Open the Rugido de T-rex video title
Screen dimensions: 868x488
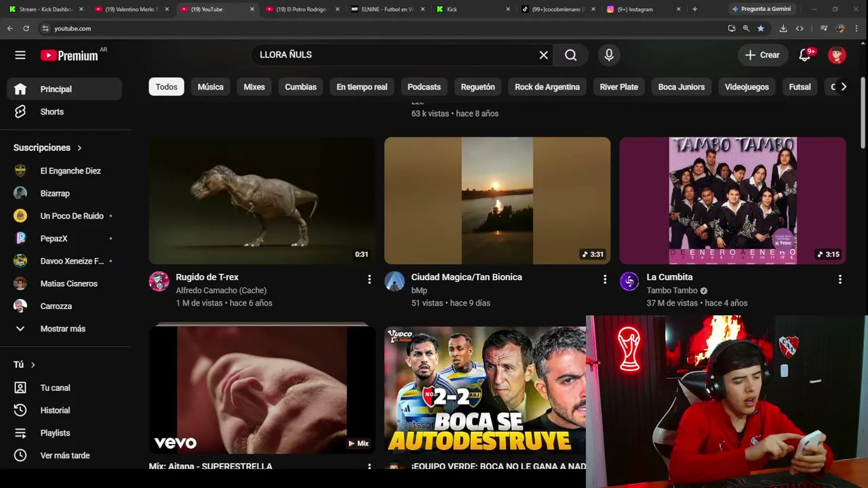pyautogui.click(x=207, y=277)
